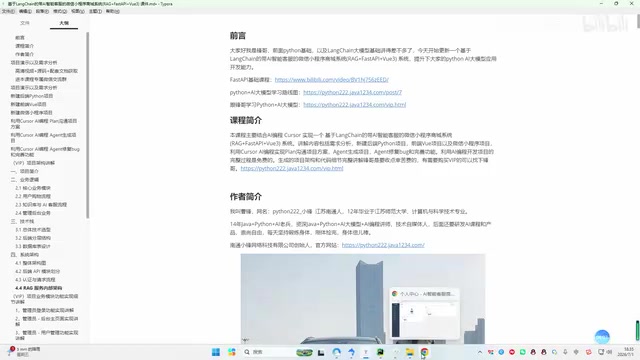Open the 主题 menu
640x360 pixels.
[95, 11]
